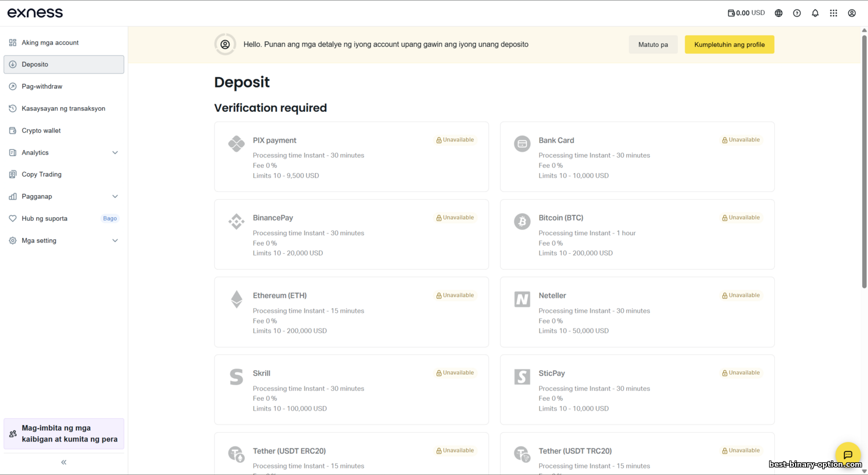Open the user profile icon in header
Screen dimensions: 868x475
pyautogui.click(x=852, y=13)
